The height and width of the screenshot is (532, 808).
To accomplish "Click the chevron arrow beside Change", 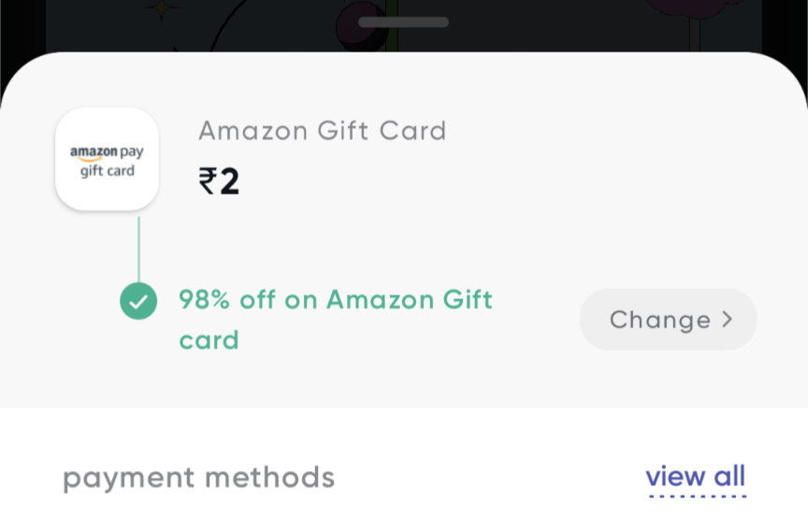I will (728, 319).
